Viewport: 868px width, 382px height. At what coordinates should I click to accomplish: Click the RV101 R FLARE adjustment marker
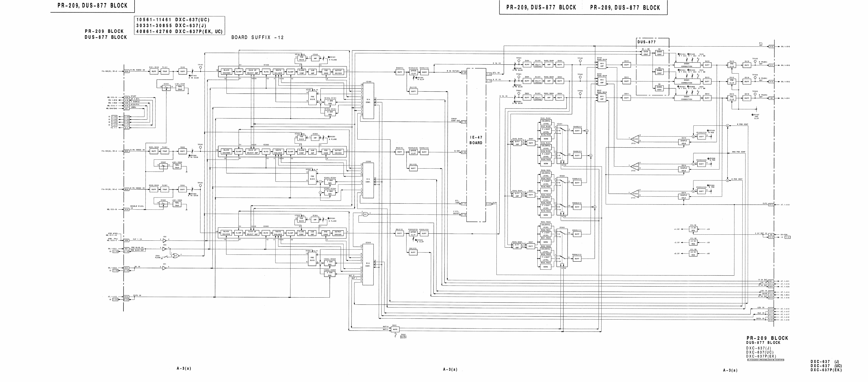pyautogui.click(x=329, y=57)
